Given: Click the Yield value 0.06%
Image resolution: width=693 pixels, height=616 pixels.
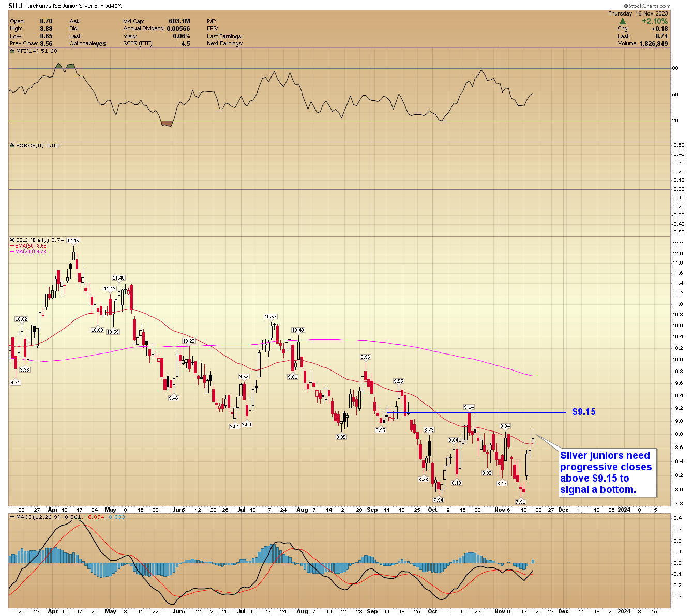Looking at the screenshot, I should tap(182, 36).
